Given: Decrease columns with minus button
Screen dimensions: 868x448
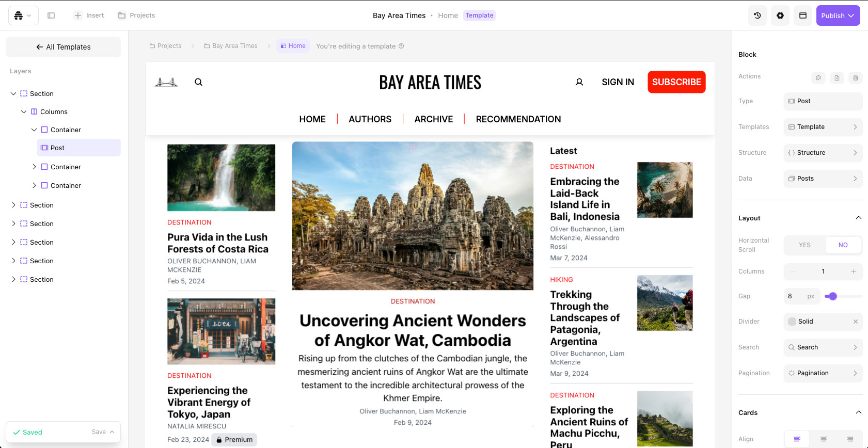Looking at the screenshot, I should coord(793,271).
